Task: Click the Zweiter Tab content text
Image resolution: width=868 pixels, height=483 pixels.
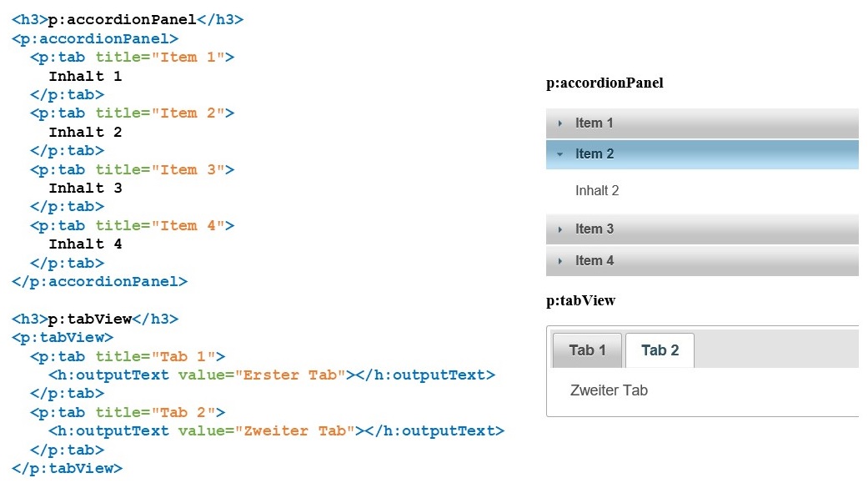Action: [609, 390]
